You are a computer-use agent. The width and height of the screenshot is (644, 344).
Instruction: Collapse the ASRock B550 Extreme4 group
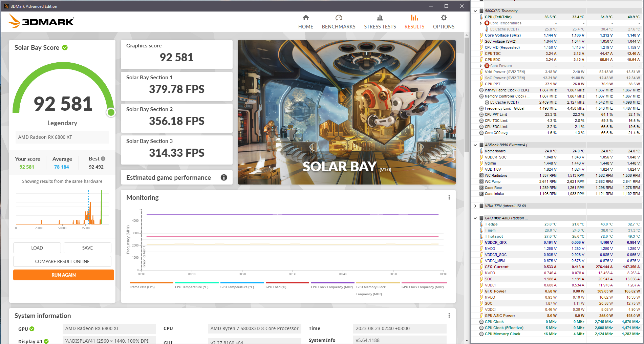click(475, 145)
